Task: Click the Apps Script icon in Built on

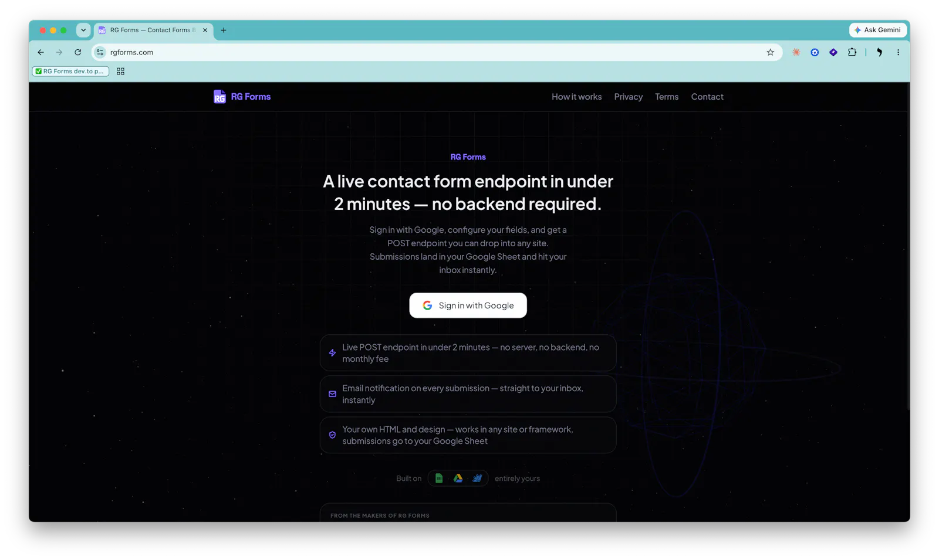Action: pyautogui.click(x=477, y=478)
